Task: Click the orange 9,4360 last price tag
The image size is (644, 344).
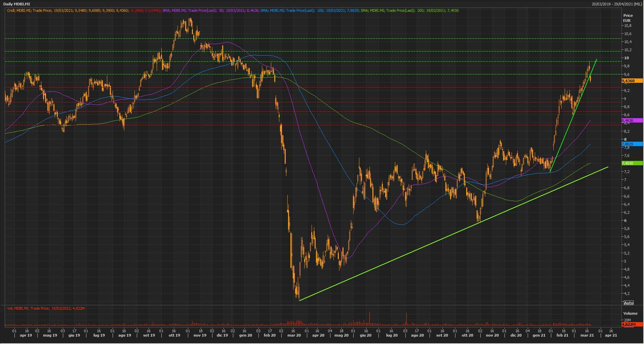Action: [632, 81]
